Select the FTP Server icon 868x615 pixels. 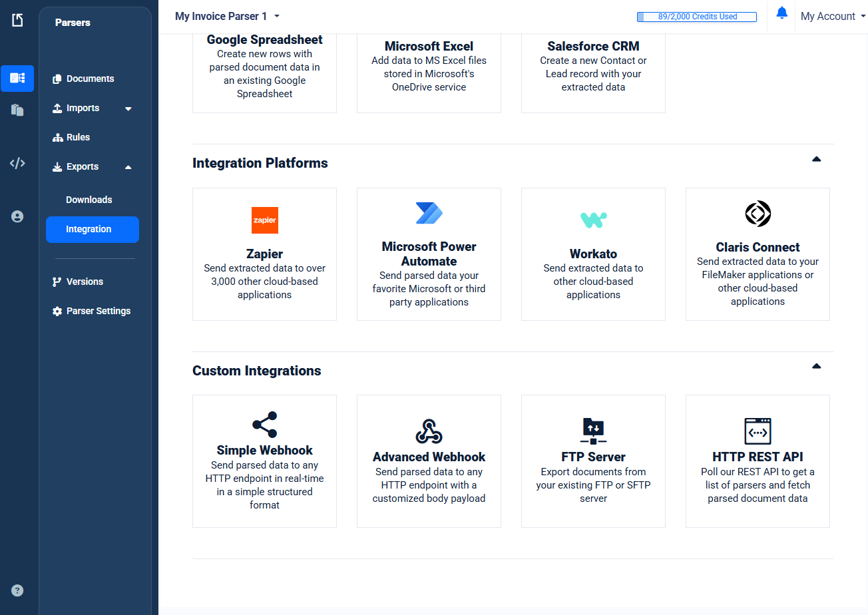click(x=593, y=431)
